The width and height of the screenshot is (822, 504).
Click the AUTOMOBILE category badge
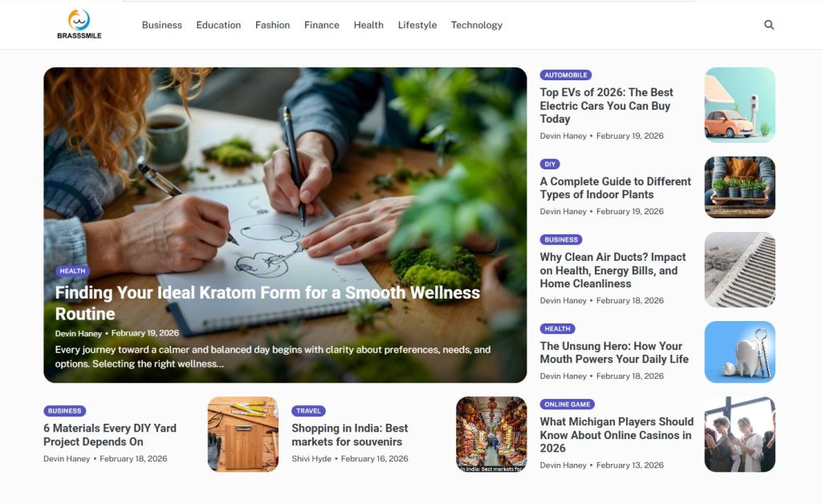[566, 75]
